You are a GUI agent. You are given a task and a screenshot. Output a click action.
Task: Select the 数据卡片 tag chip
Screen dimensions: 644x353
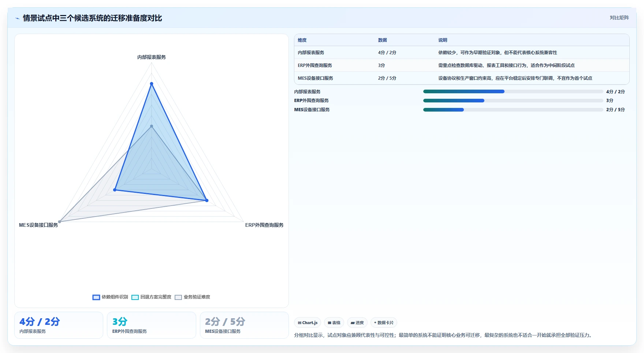(384, 323)
